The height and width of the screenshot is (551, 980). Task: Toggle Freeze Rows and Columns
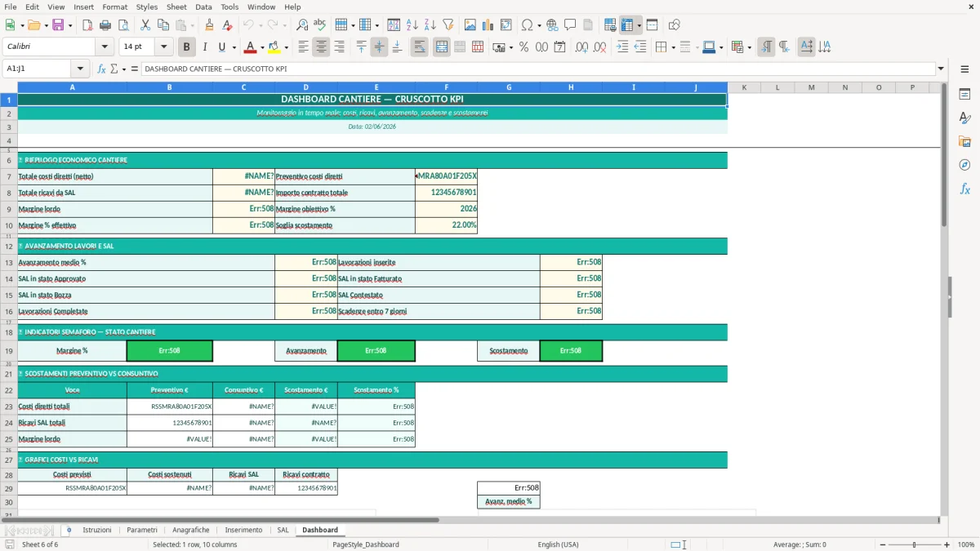point(627,24)
